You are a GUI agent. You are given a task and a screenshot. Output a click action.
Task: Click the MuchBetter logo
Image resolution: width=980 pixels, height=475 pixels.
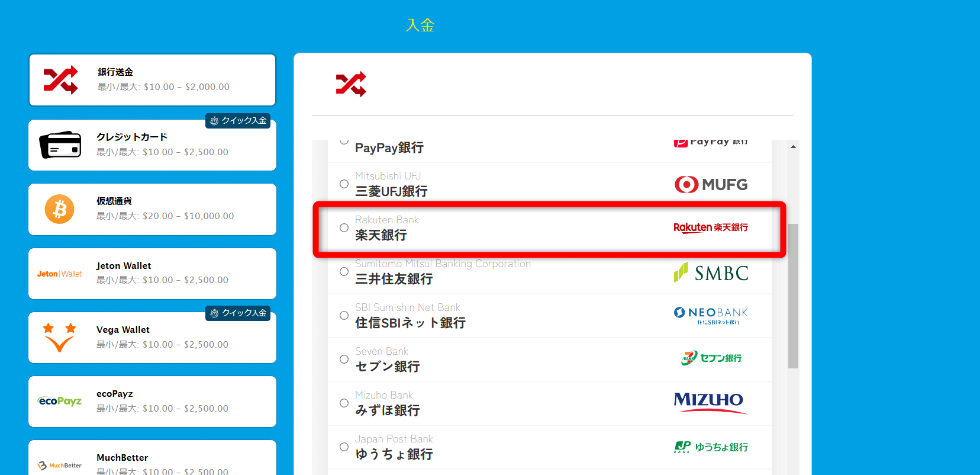pos(60,466)
